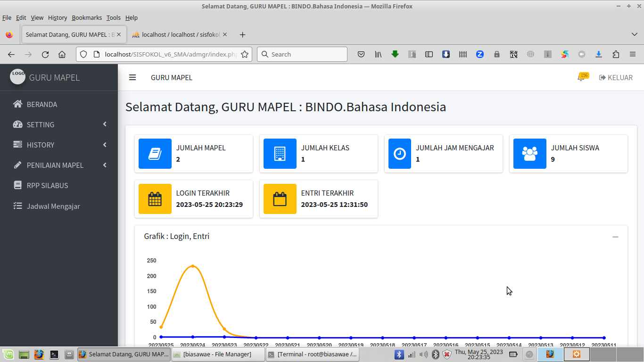Click the Firefox Search input field

coord(302,54)
